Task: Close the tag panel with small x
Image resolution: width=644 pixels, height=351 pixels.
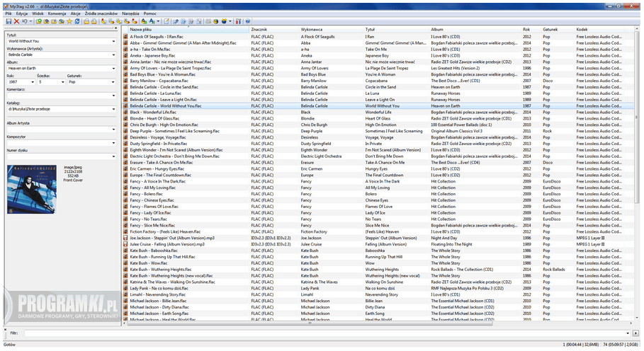Action: [x=115, y=28]
